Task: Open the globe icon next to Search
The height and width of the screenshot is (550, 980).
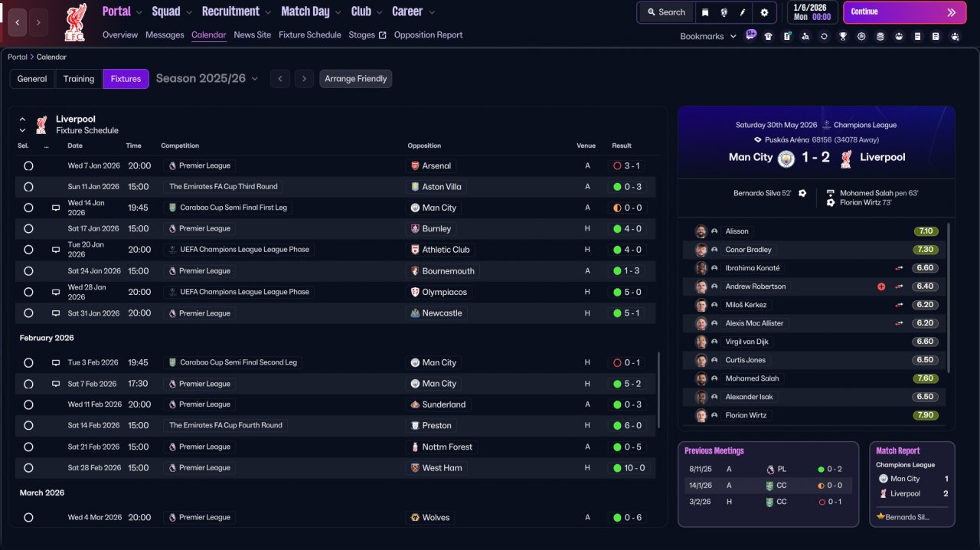Action: click(724, 12)
